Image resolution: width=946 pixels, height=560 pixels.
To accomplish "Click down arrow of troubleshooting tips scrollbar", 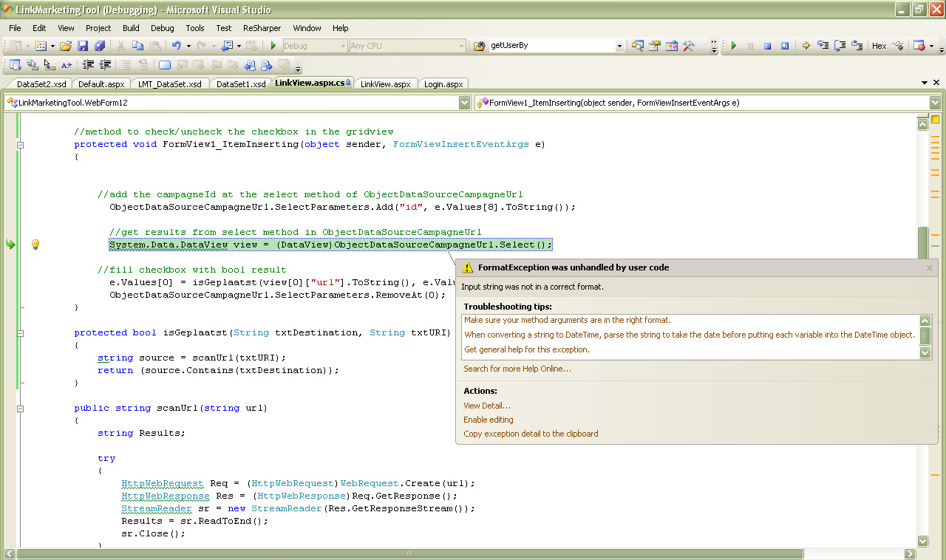I will (x=925, y=353).
